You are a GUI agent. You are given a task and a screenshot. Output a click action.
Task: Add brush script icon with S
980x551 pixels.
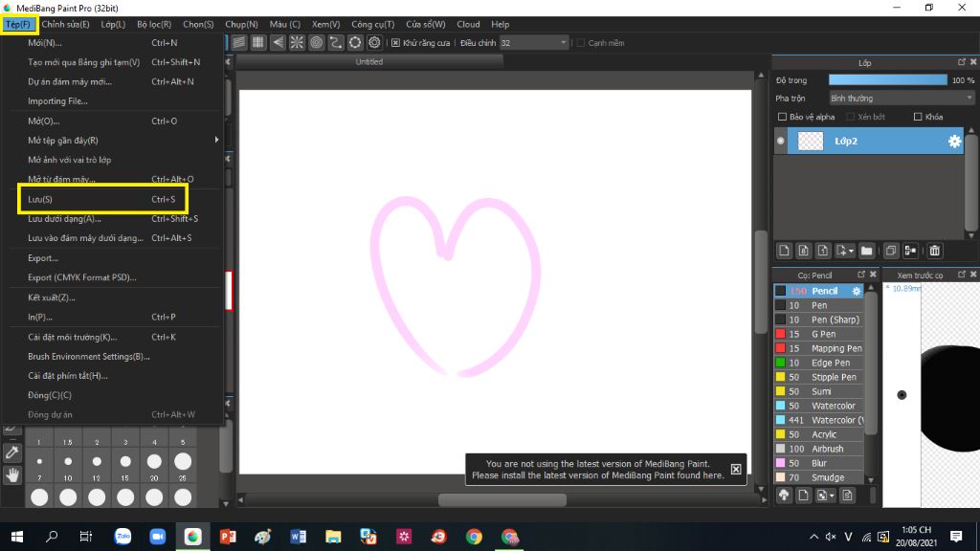(847, 496)
